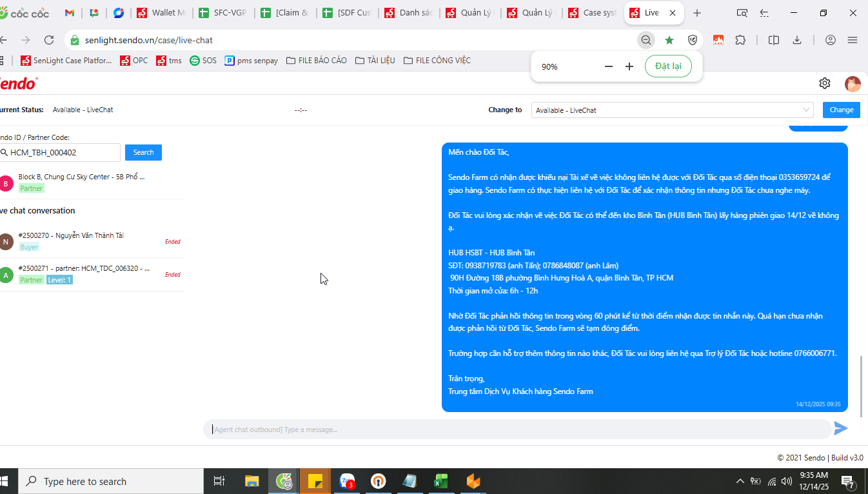Viewport: 868px width, 494px height.
Task: Open the browser main menu
Action: [853, 40]
